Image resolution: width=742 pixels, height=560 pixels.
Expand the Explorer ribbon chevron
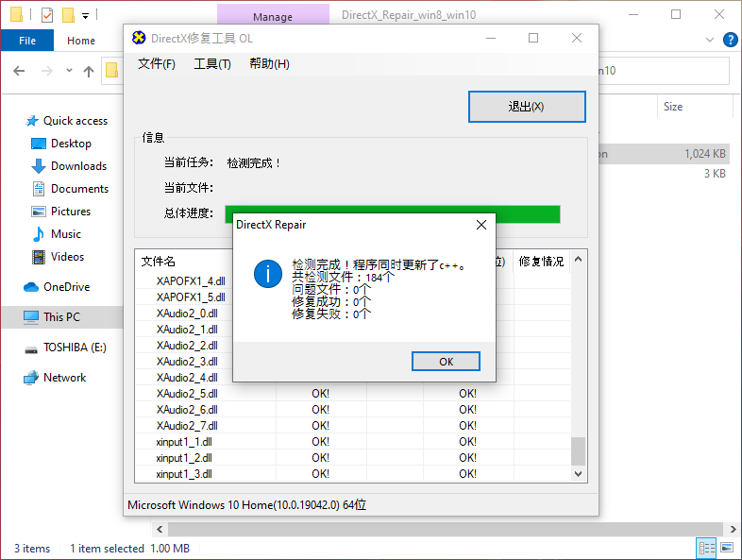pyautogui.click(x=710, y=40)
